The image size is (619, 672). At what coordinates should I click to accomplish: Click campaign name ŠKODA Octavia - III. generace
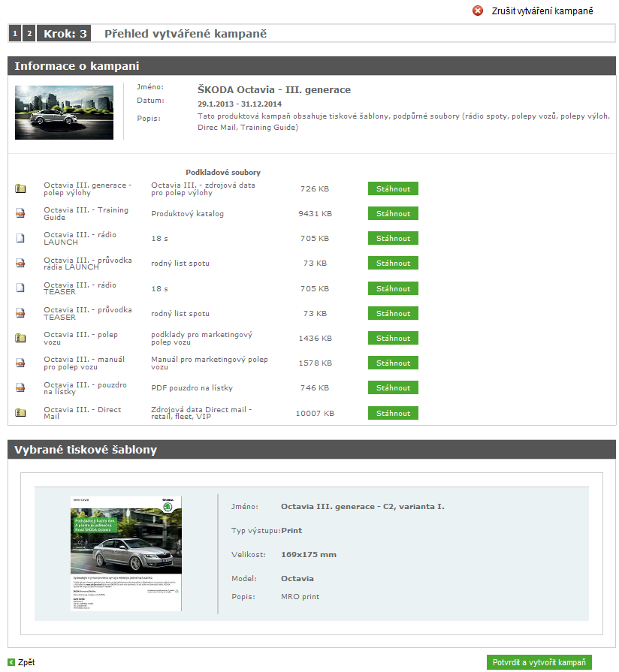[x=274, y=89]
